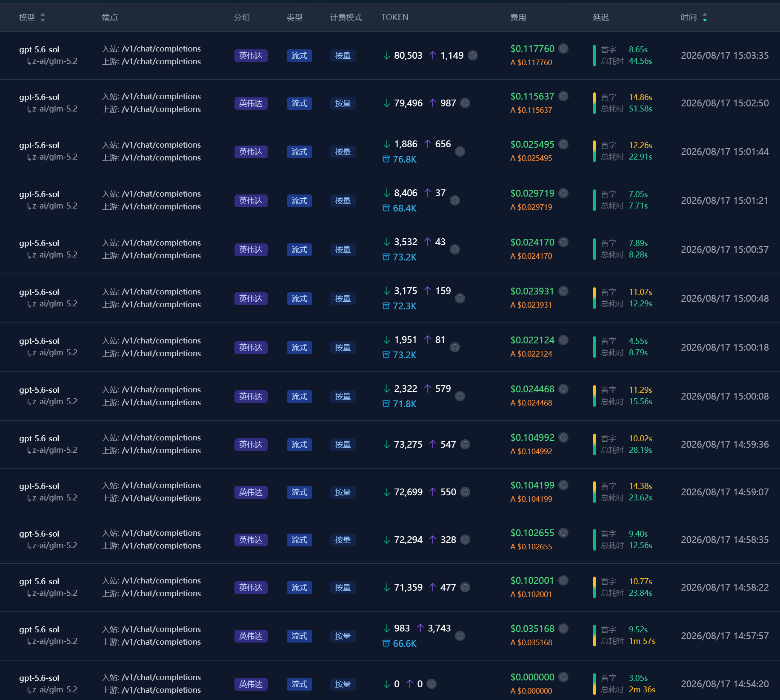Click the 分组 column header

pyautogui.click(x=242, y=17)
